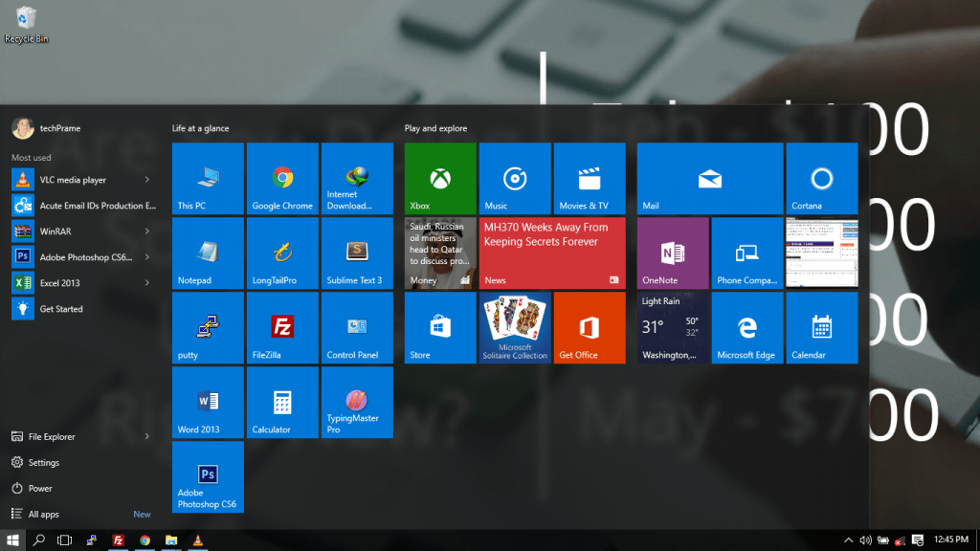Open the OneNote tile
980x551 pixels.
tap(673, 253)
